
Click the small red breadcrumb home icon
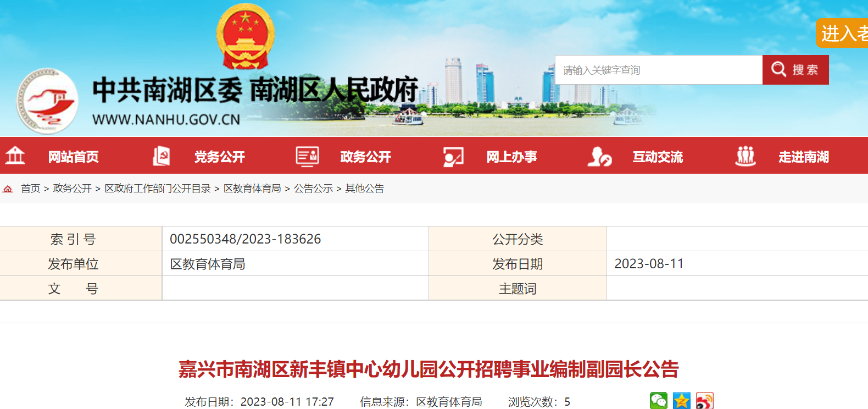coord(8,189)
